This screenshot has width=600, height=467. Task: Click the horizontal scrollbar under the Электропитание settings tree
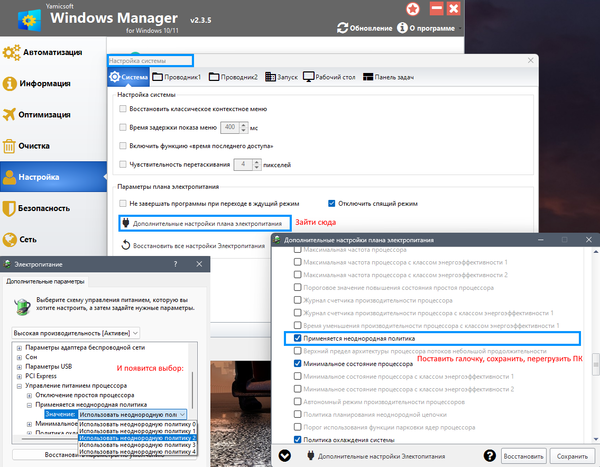50,438
